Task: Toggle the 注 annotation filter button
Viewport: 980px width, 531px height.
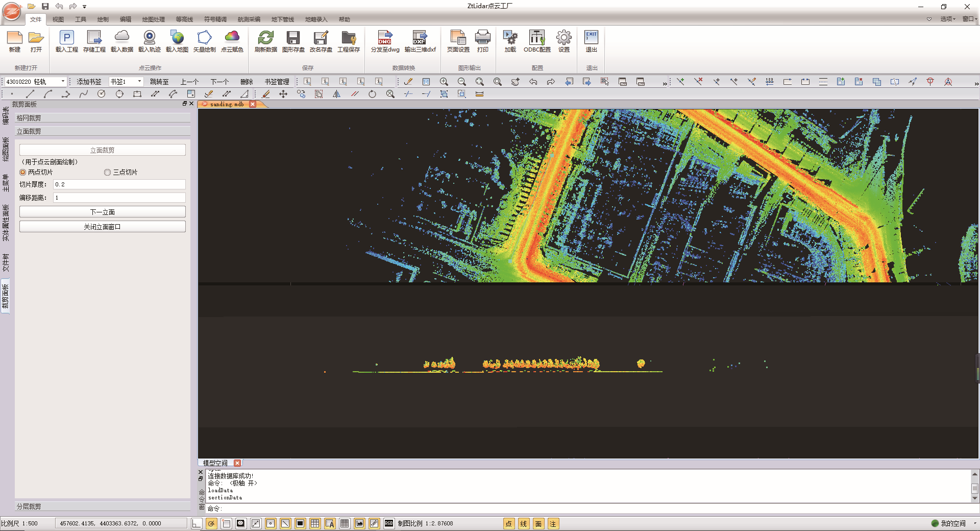Action: [x=553, y=523]
